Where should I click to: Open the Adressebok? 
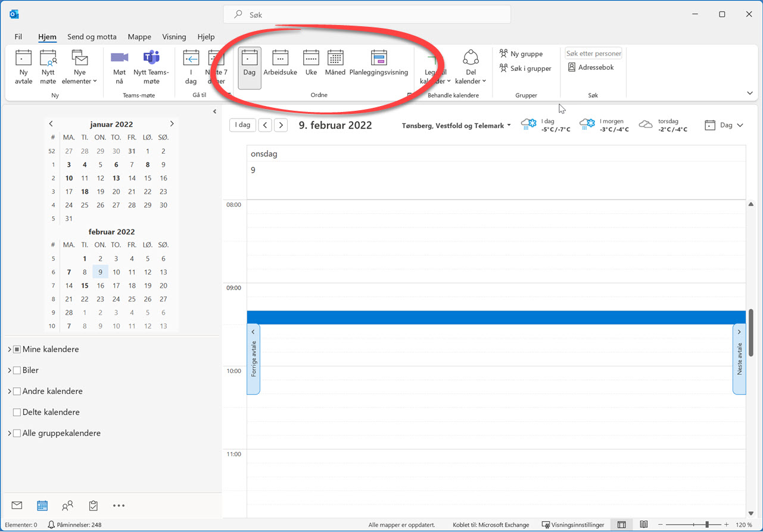point(591,67)
